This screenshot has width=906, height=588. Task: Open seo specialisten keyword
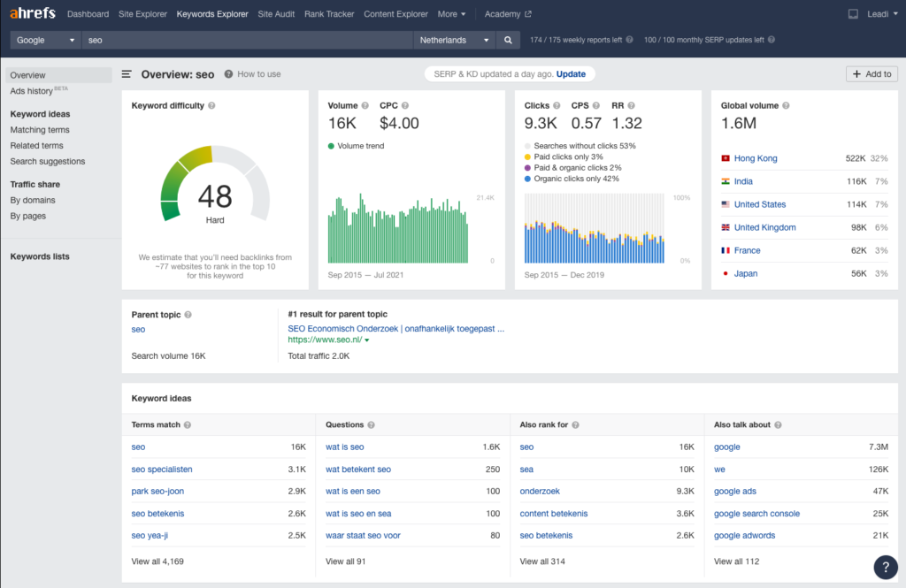pos(162,470)
